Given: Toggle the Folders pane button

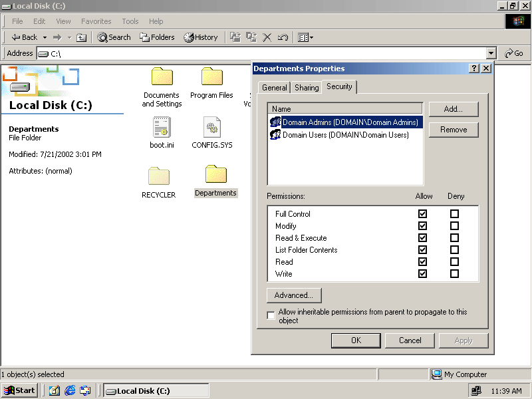Looking at the screenshot, I should (157, 37).
